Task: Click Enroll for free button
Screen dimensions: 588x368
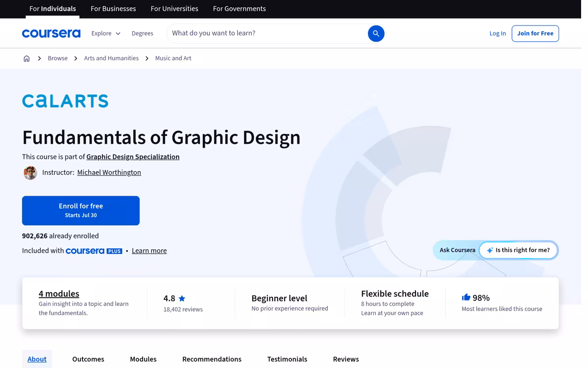Action: click(x=81, y=210)
